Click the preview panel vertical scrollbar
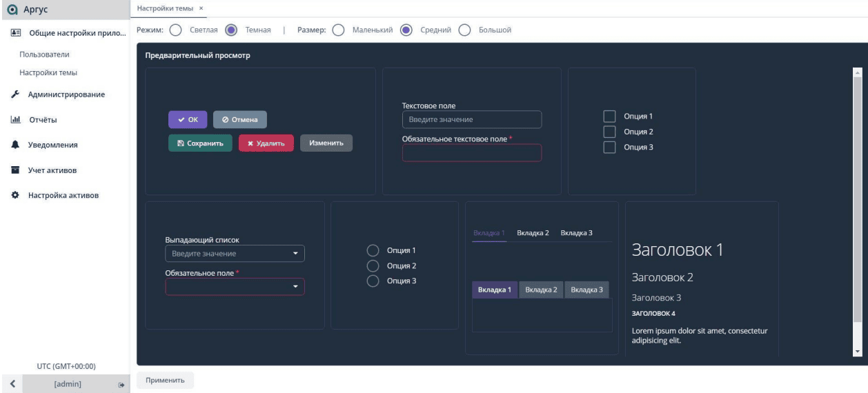Screen dimensions: 868x393 tap(858, 212)
